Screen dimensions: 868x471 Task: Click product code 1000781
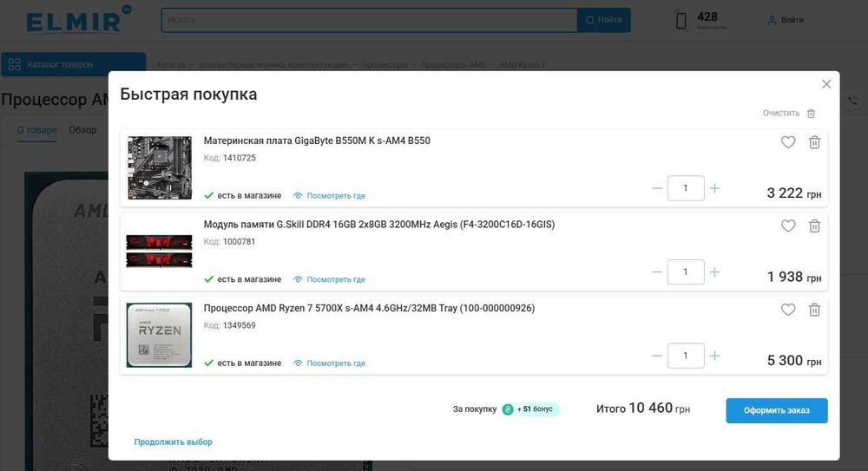(x=240, y=241)
